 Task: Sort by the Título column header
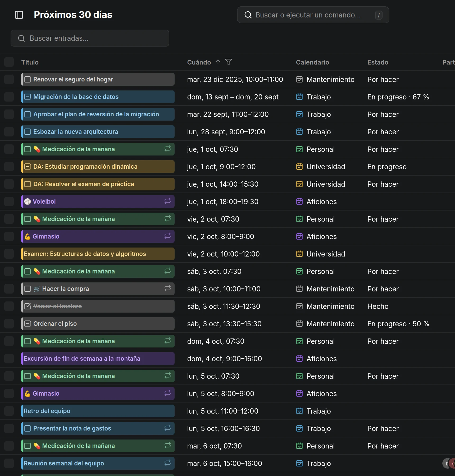pyautogui.click(x=30, y=62)
